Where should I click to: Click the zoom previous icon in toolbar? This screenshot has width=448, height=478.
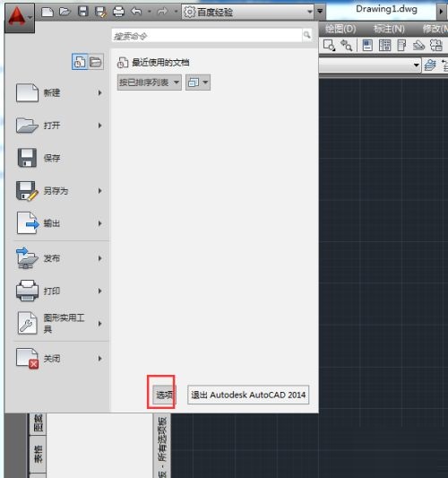coord(346,46)
